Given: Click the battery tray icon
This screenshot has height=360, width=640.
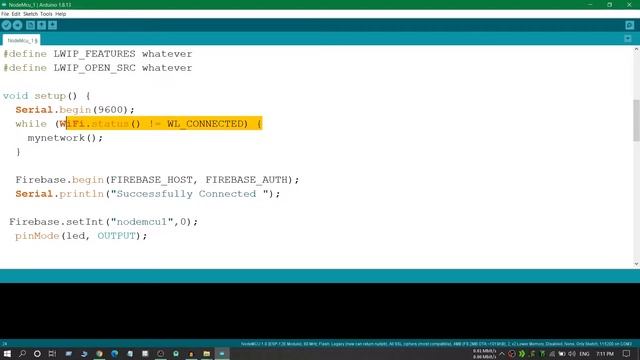Looking at the screenshot, I should pyautogui.click(x=562, y=354).
